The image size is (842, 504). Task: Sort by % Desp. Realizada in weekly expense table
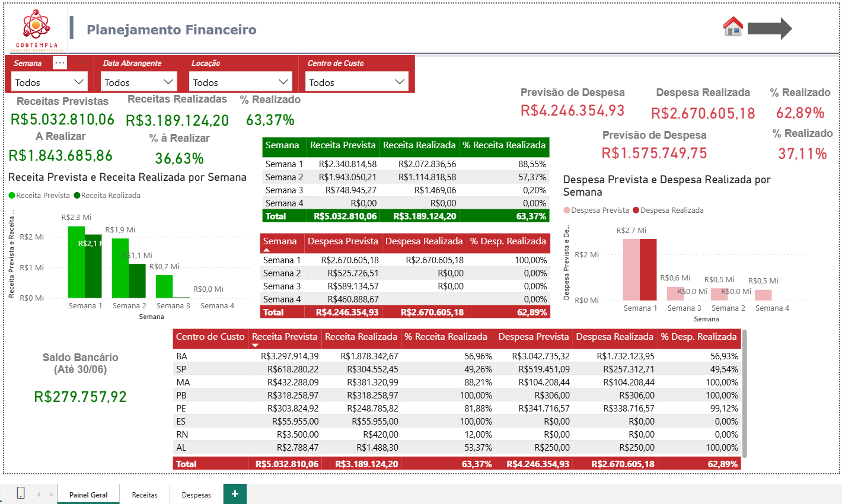point(508,241)
